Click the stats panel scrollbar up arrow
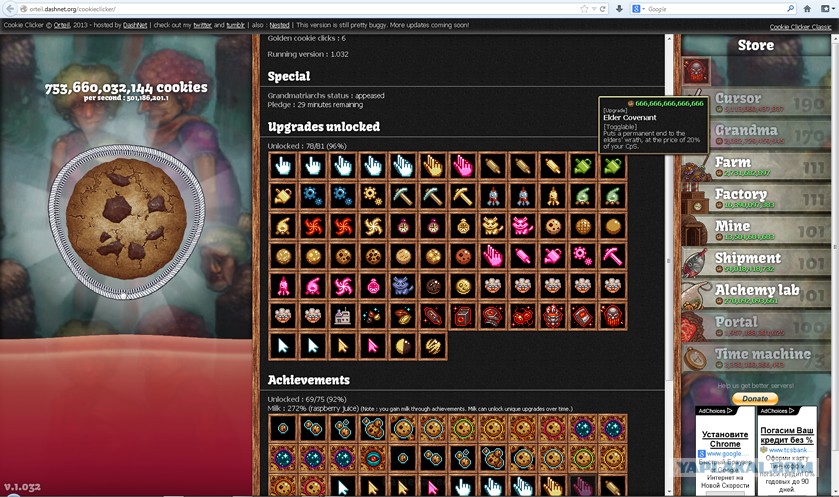 pos(669,39)
